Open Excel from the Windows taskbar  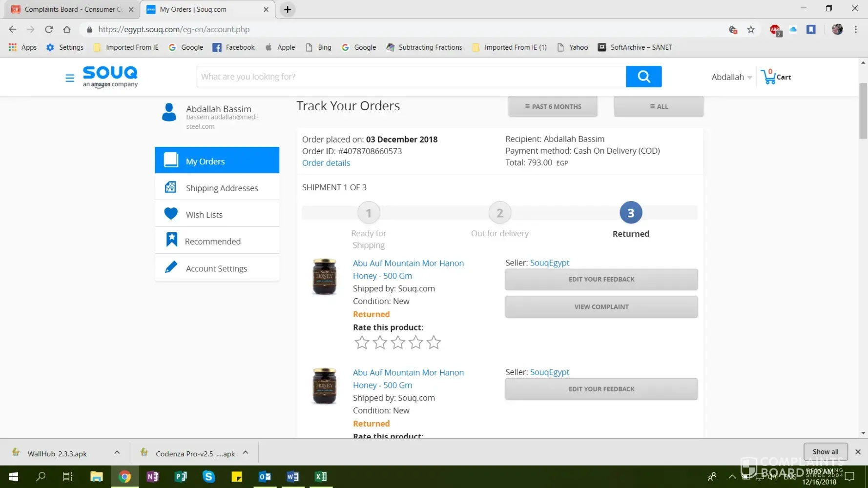[321, 476]
